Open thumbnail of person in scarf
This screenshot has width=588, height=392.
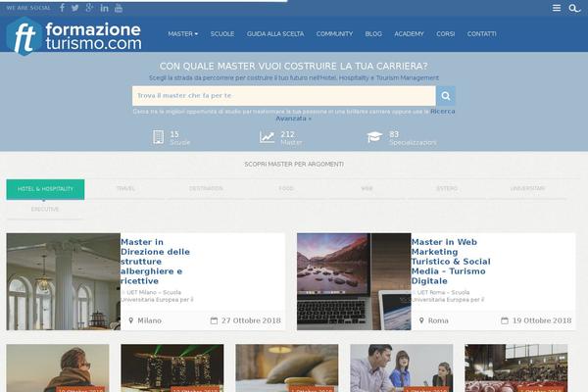pos(58,368)
